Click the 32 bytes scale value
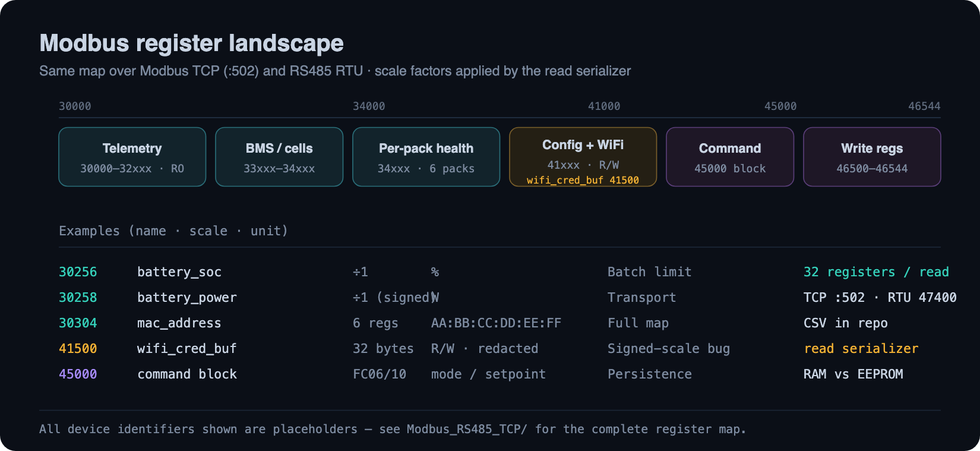This screenshot has width=980, height=451. (383, 349)
